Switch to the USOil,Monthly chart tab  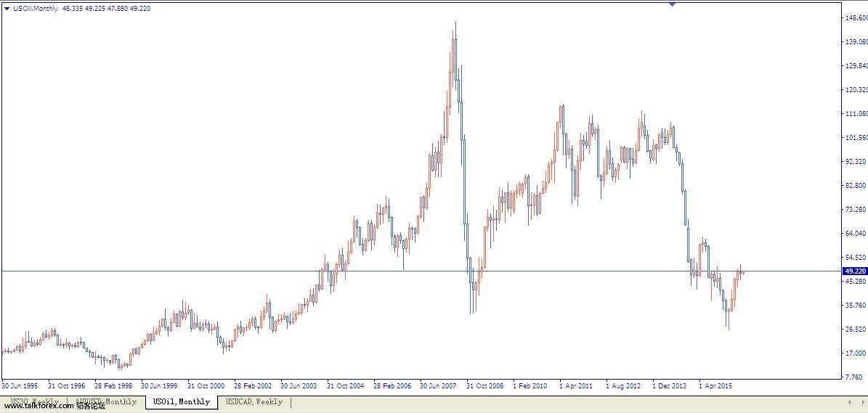tap(182, 402)
